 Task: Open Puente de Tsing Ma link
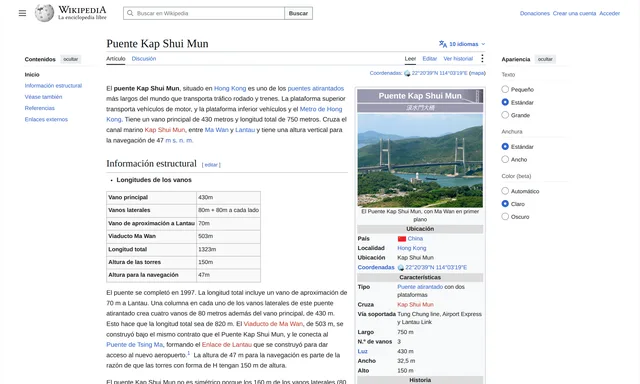pyautogui.click(x=134, y=344)
